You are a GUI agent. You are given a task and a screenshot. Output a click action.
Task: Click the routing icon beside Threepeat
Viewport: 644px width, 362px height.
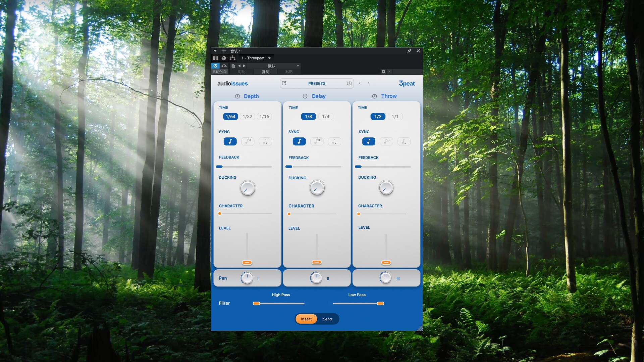232,58
